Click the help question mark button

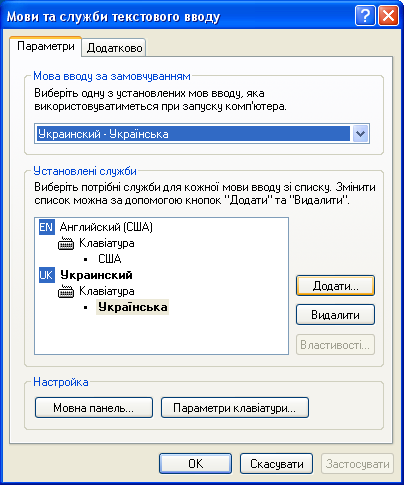pyautogui.click(x=365, y=16)
